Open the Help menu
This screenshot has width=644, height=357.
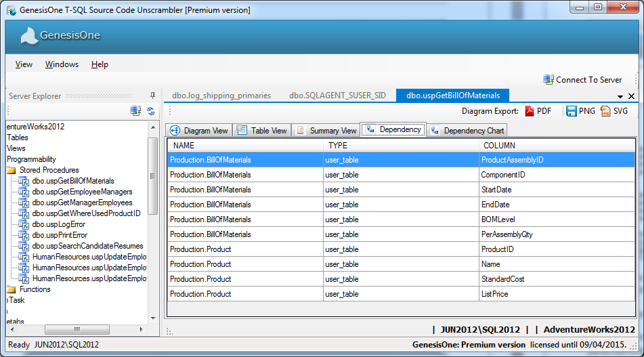click(x=100, y=64)
